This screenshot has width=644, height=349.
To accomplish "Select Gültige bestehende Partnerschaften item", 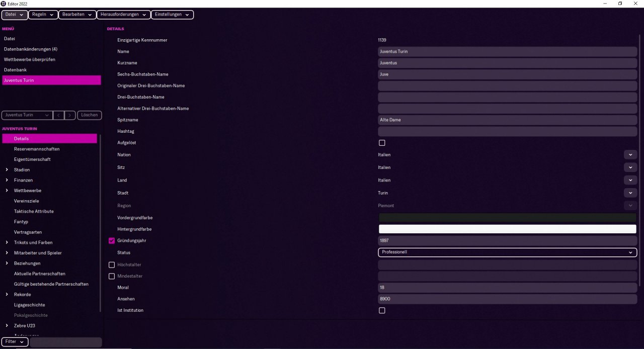I will (51, 284).
